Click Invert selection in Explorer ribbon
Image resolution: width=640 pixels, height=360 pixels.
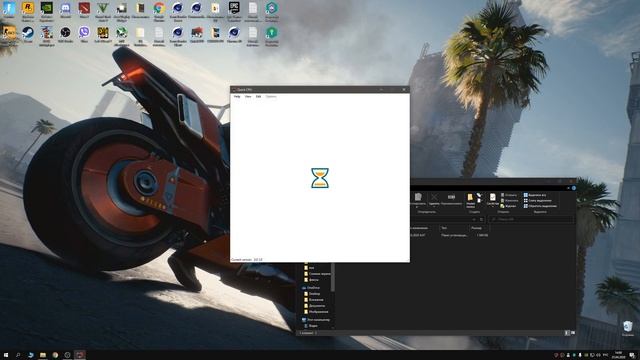point(540,206)
